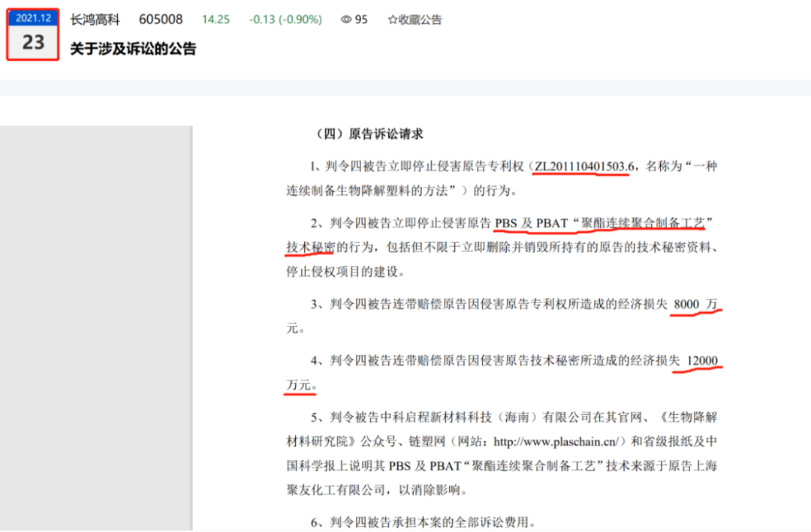
Task: Click the announcement title 关于涉及诉讼的公告
Action: tap(134, 49)
